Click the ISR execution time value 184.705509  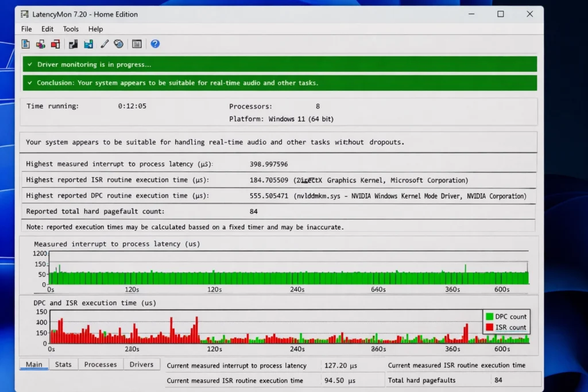pos(269,180)
